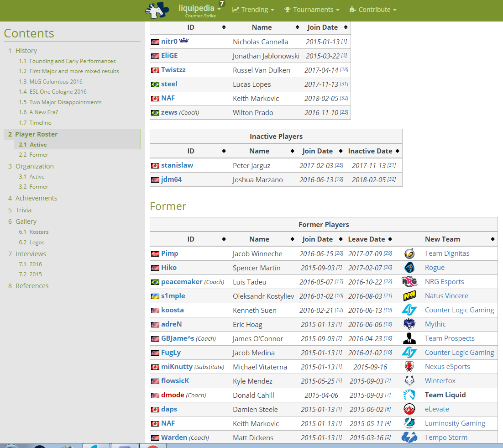Open Tempo Storm team link
Image resolution: width=503 pixels, height=448 pixels.
[446, 437]
